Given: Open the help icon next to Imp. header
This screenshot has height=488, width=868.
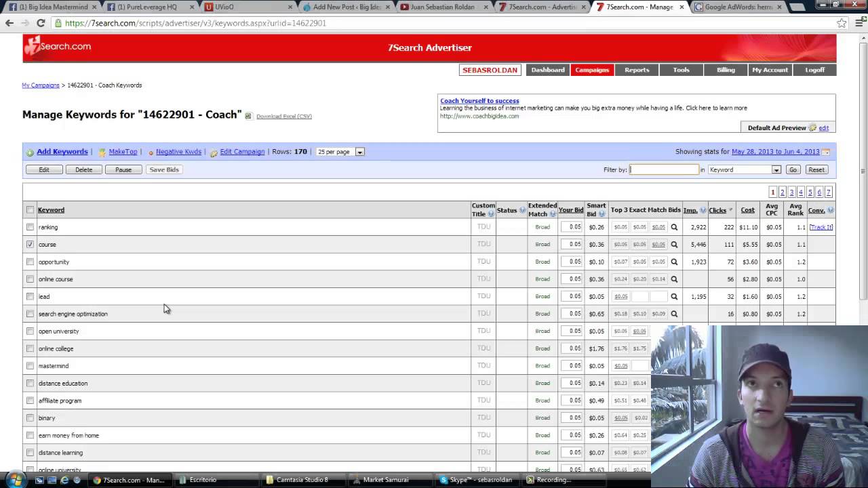Looking at the screenshot, I should click(703, 211).
